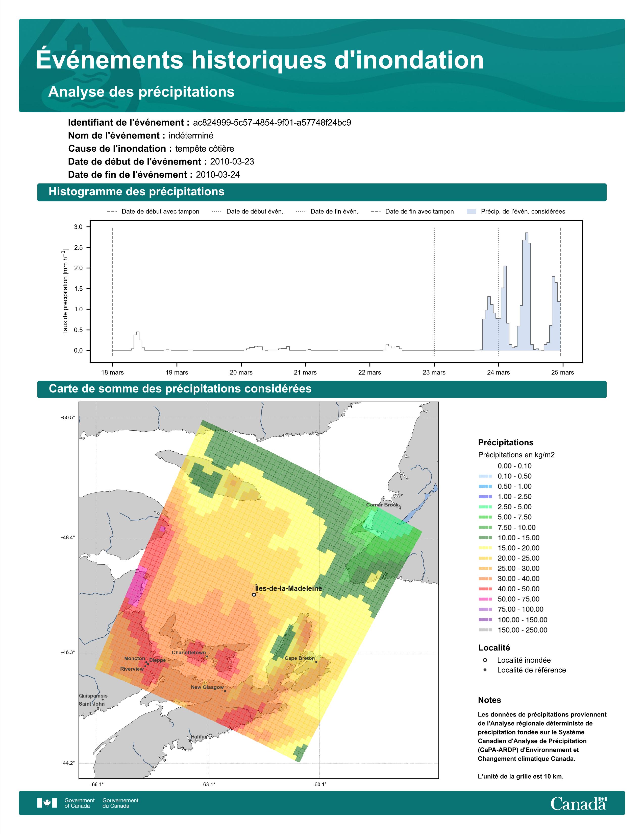Click the 30.00 - 40.00 legend swatch
The width and height of the screenshot is (644, 834).
coord(485,579)
